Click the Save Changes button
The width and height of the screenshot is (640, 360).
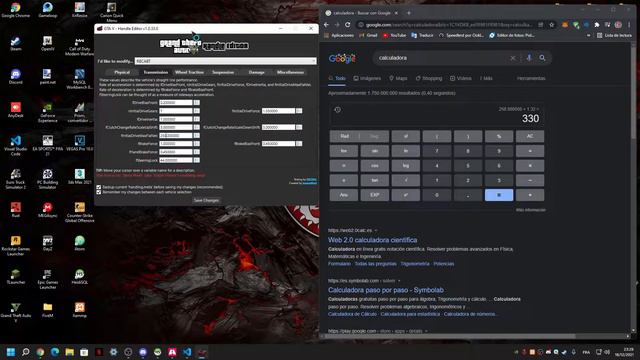tap(206, 200)
